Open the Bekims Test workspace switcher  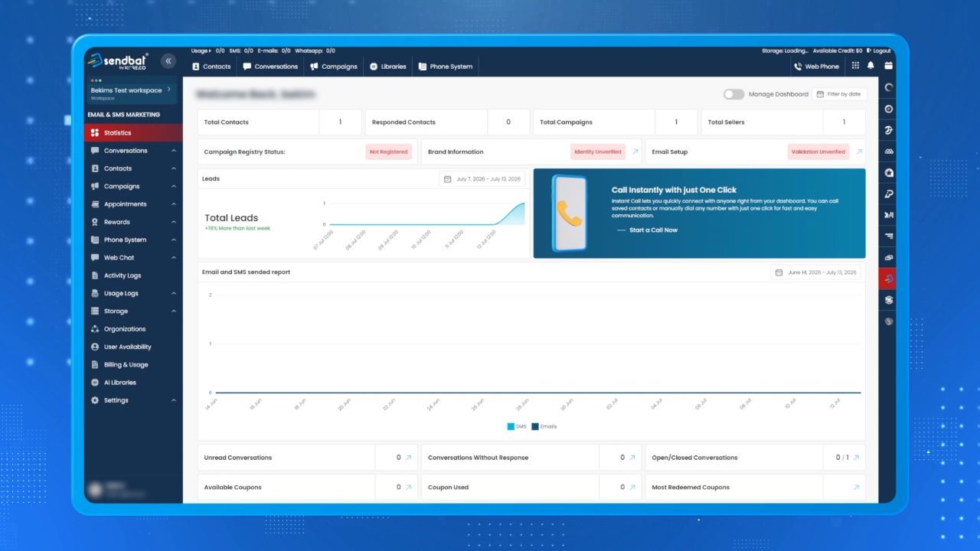tap(131, 92)
